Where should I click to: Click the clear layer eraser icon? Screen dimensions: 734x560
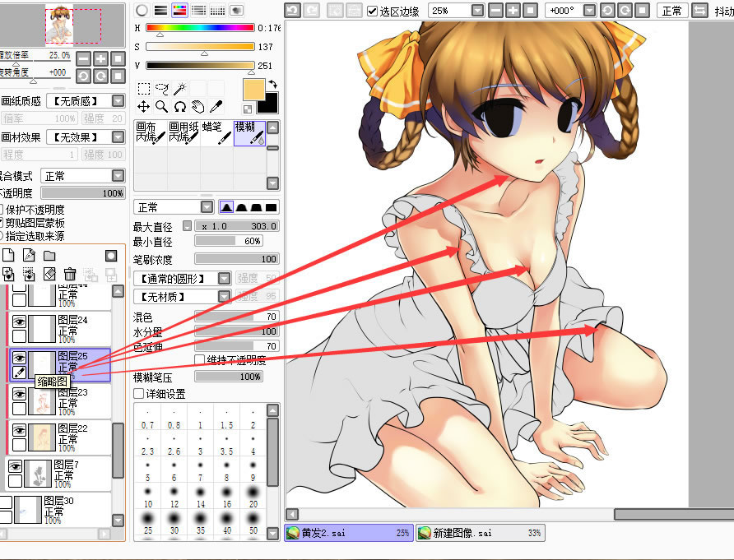[x=49, y=274]
